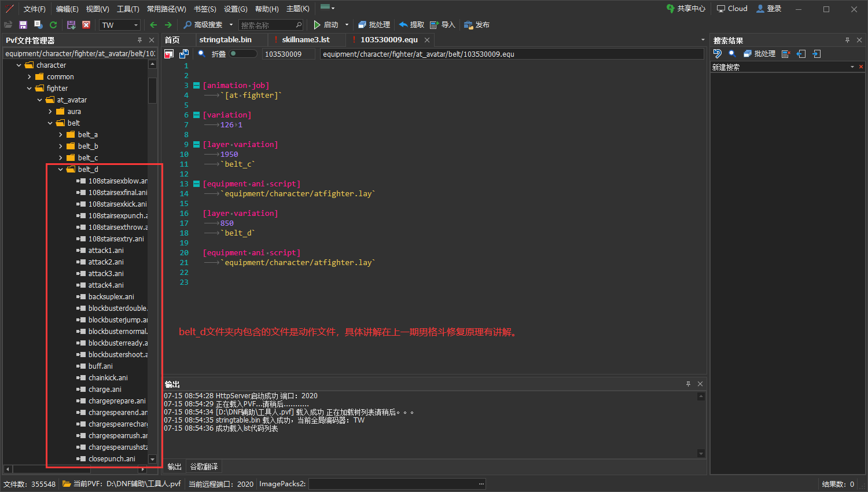
Task: Open the advanced search dropdown arrow
Action: tap(231, 25)
